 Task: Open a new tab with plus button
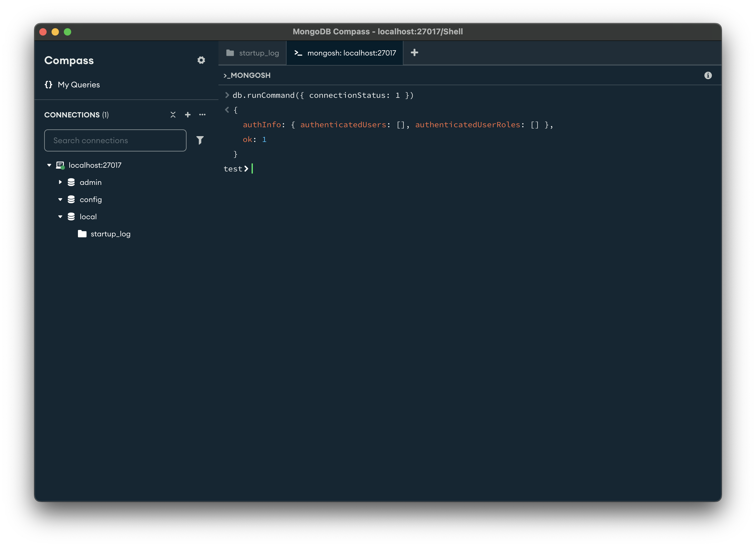(x=414, y=53)
